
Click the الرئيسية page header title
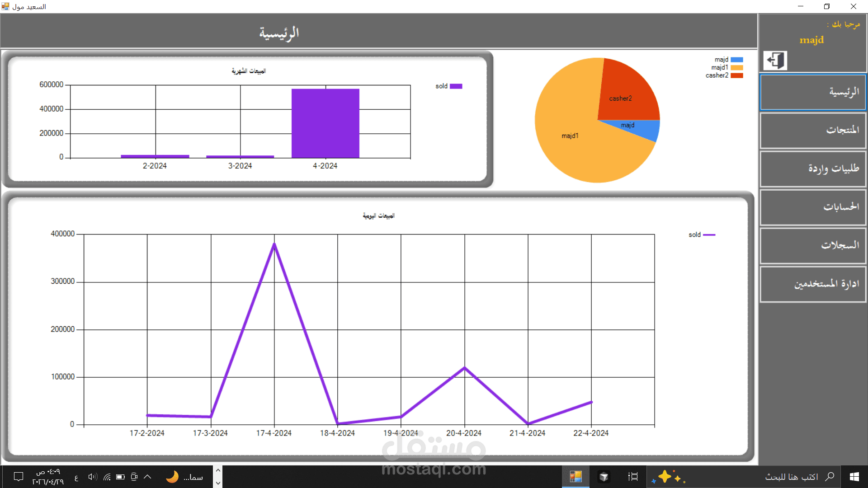[279, 33]
